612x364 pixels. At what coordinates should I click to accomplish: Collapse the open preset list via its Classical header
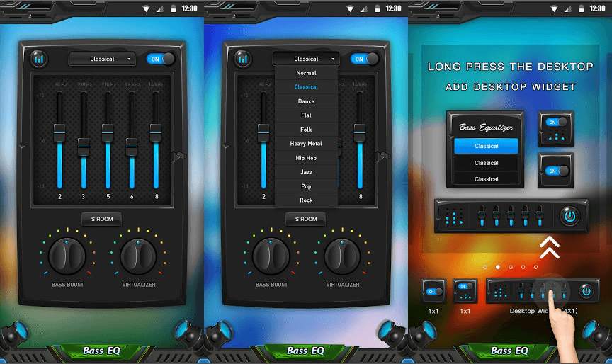coord(306,59)
